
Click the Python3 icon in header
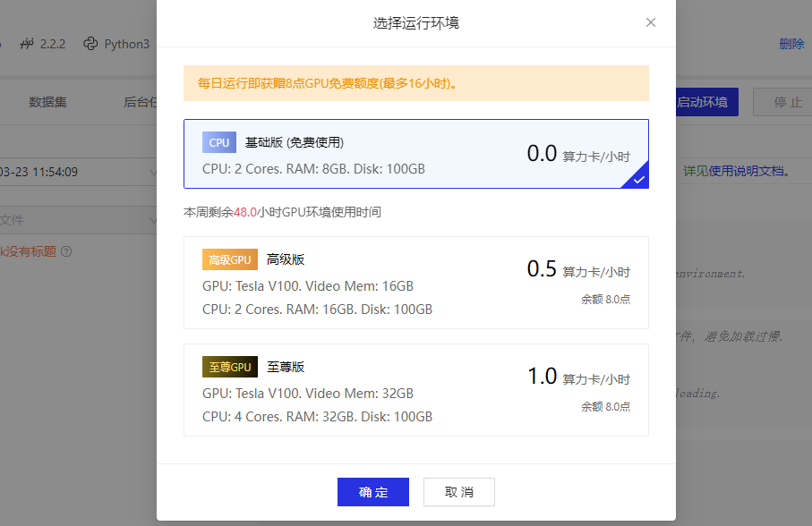pyautogui.click(x=90, y=44)
